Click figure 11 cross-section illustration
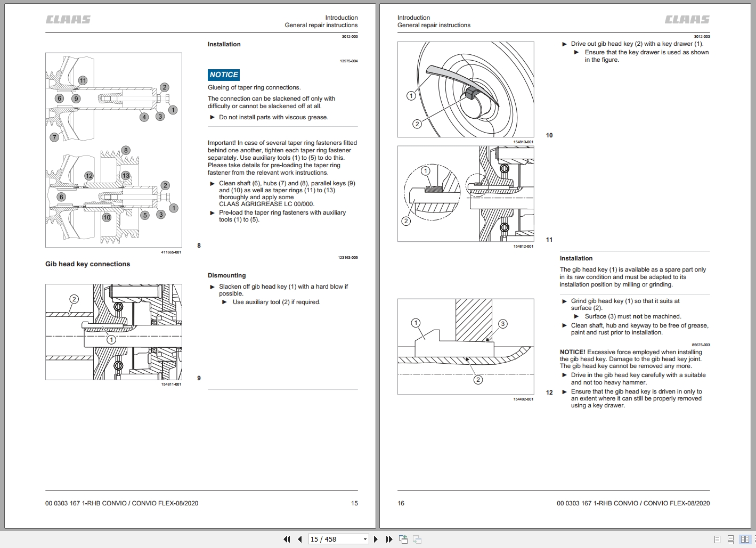 [x=465, y=193]
